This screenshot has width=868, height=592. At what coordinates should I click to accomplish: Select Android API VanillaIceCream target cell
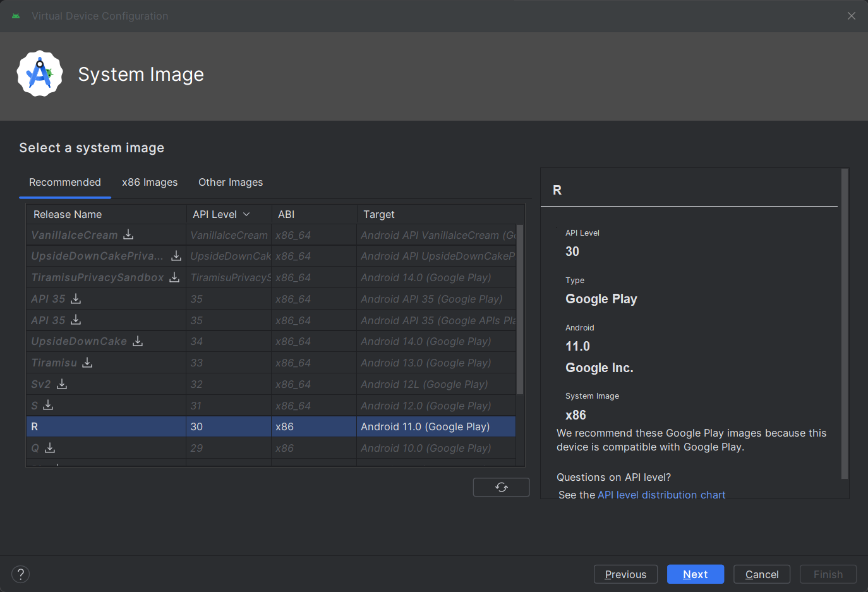437,235
